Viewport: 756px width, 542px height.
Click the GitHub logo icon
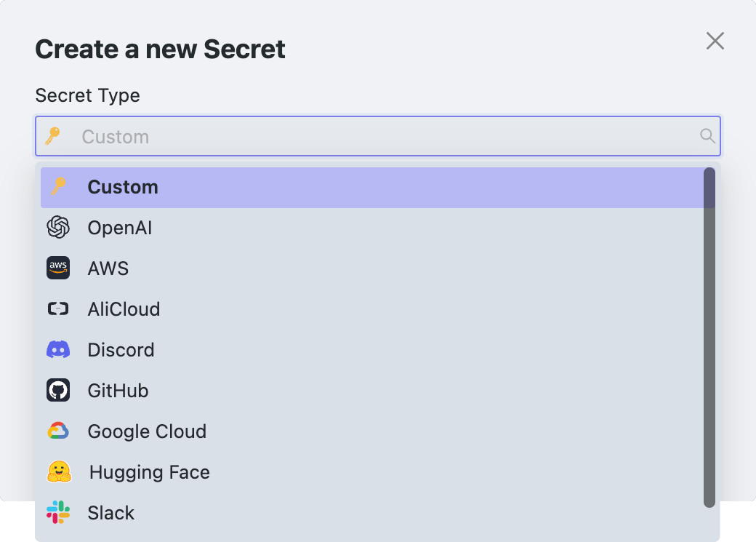tap(58, 391)
